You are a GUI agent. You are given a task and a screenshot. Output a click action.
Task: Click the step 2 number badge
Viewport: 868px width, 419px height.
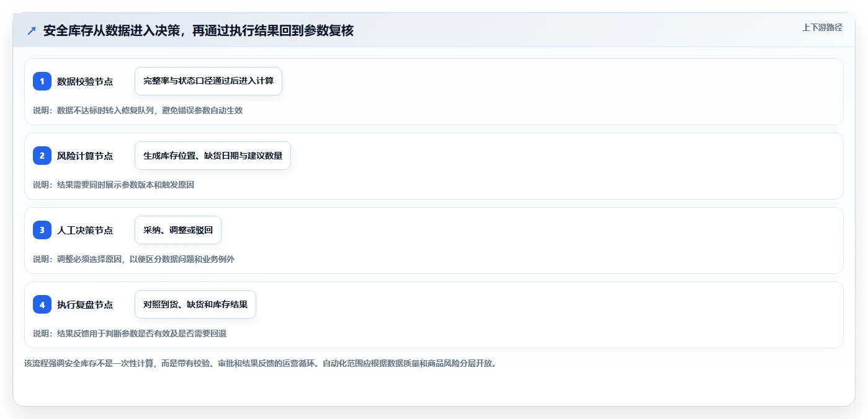tap(42, 156)
